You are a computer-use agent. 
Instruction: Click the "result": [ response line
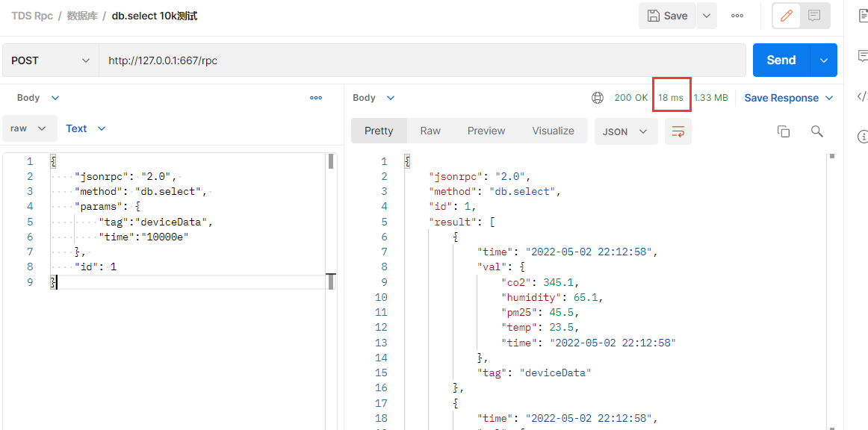462,222
